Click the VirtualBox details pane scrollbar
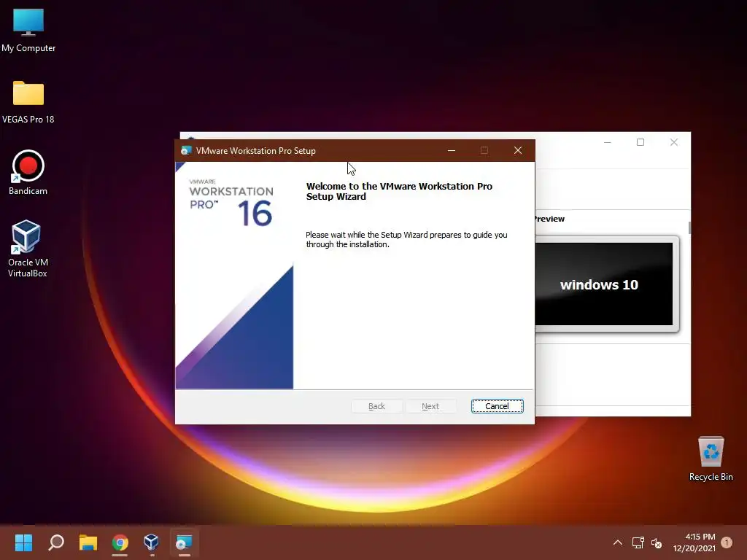The height and width of the screenshot is (560, 747). pyautogui.click(x=689, y=227)
